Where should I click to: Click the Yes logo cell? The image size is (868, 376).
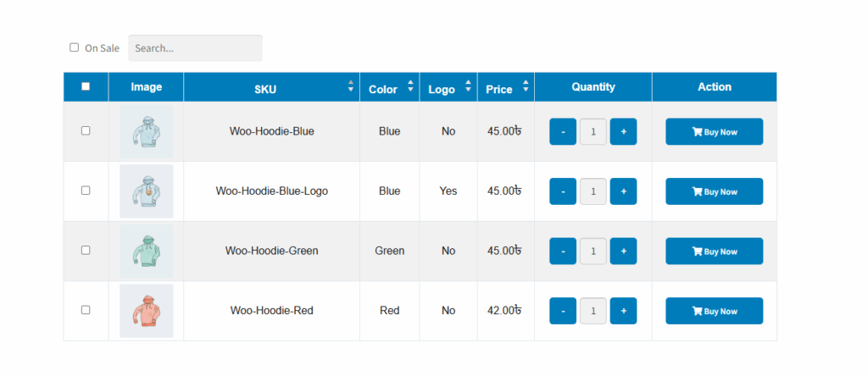pos(448,191)
